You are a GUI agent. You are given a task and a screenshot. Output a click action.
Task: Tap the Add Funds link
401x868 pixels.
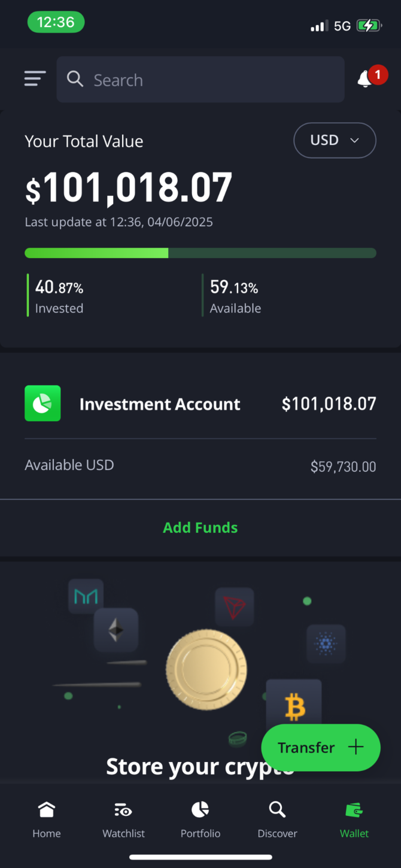[x=200, y=527]
